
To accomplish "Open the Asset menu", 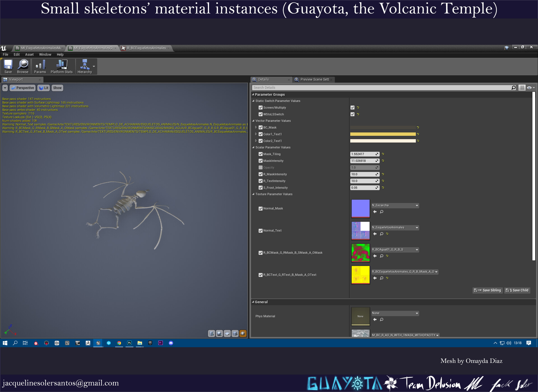I will [x=29, y=55].
